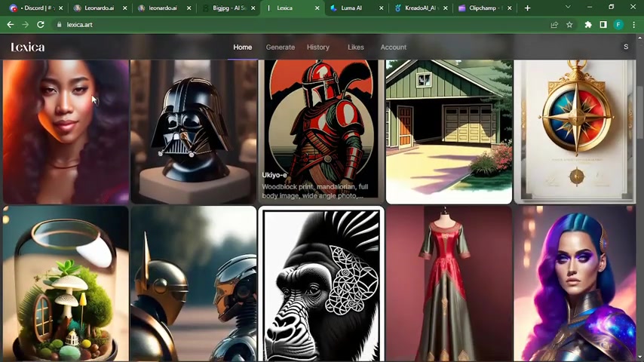The image size is (644, 362).
Task: Switch to the Discord tab
Action: (x=35, y=8)
